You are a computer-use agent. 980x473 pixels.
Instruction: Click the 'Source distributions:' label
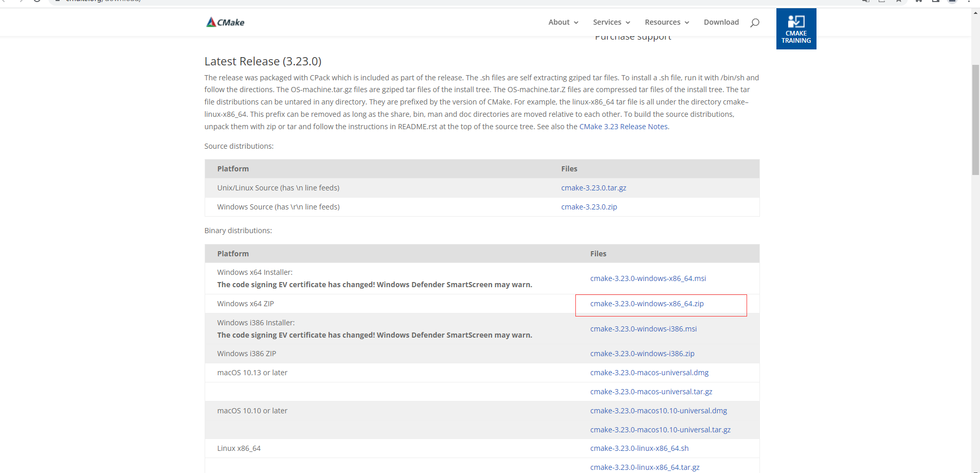(239, 146)
